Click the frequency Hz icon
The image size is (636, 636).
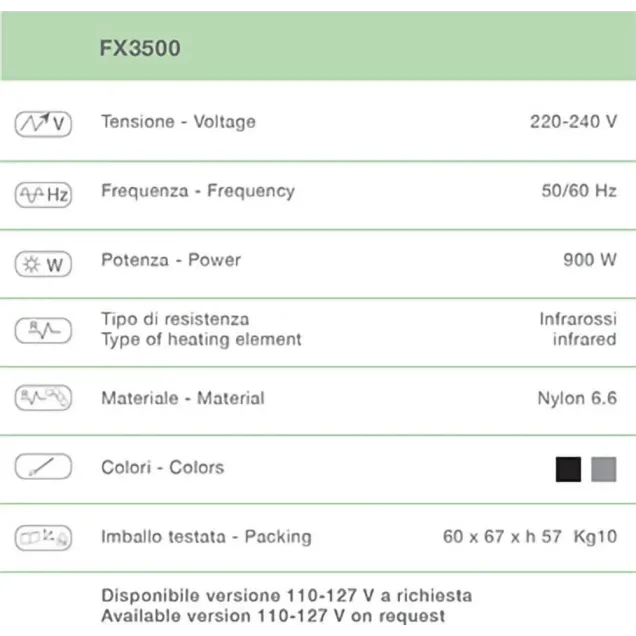[43, 194]
